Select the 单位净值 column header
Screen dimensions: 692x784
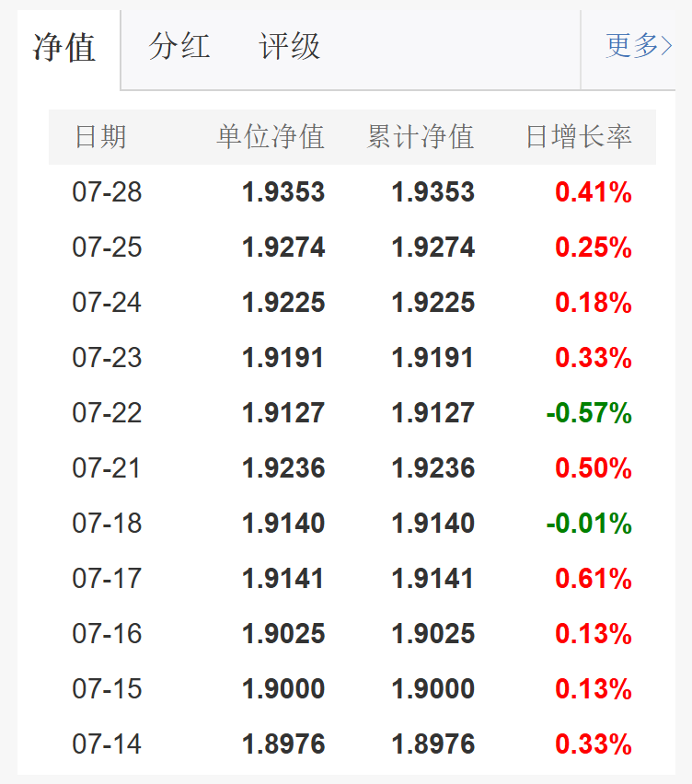click(271, 136)
